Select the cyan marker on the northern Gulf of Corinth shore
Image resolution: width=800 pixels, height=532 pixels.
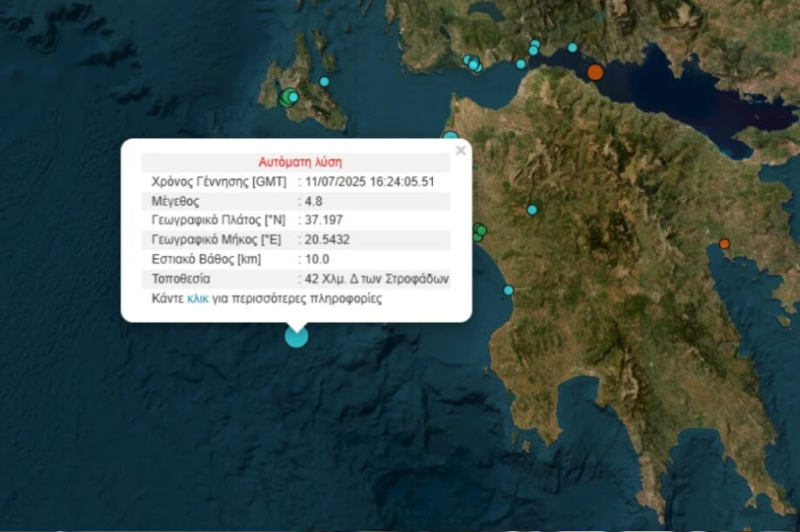[572, 48]
